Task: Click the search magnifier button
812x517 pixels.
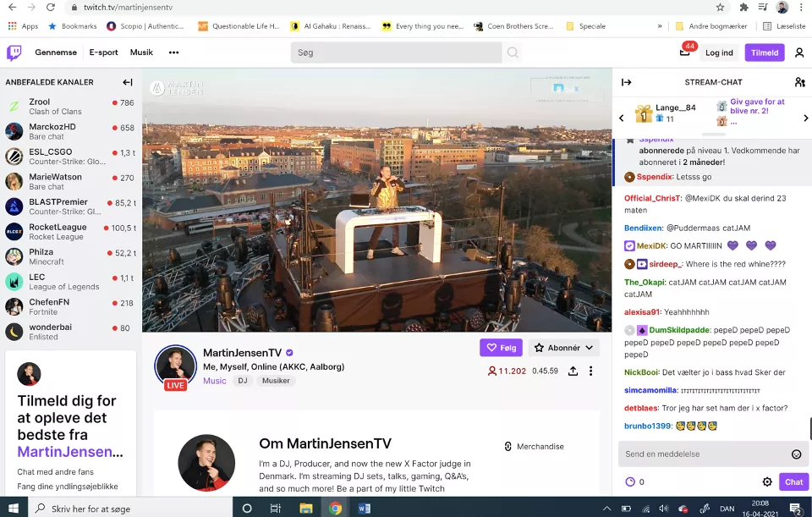Action: coord(513,52)
